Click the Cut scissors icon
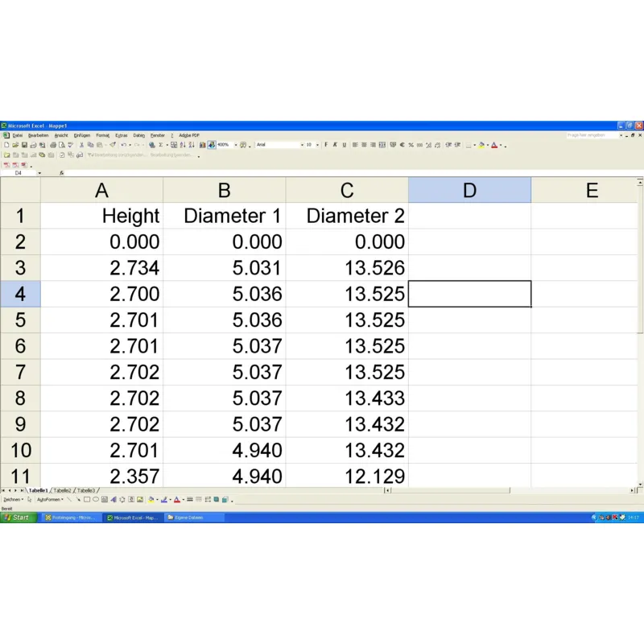Viewport: 644px width, 644px height. (x=81, y=145)
